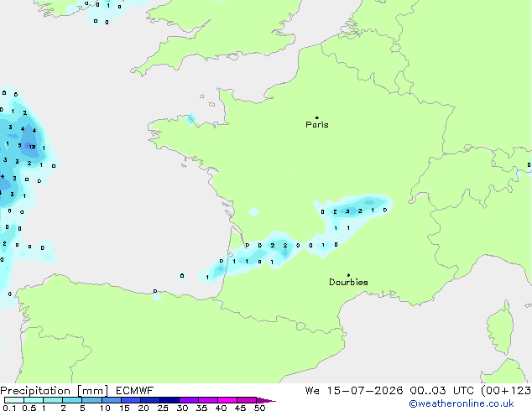
Task: Select the black dot marker above Dourbies
Action: click(348, 275)
